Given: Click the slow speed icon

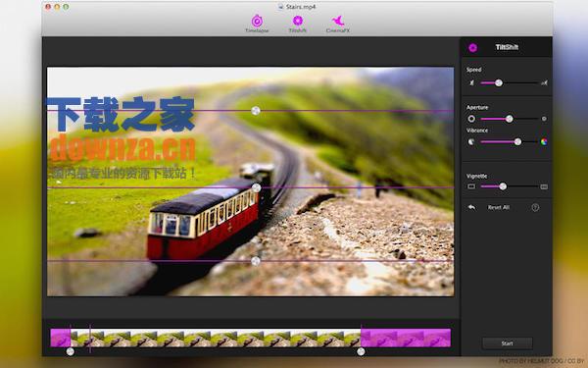Looking at the screenshot, I should tap(471, 83).
